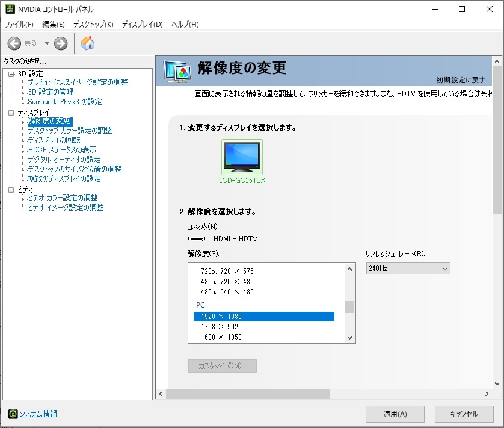
Task: Open the リフレッシュ レート 240Hz dropdown
Action: 408,268
